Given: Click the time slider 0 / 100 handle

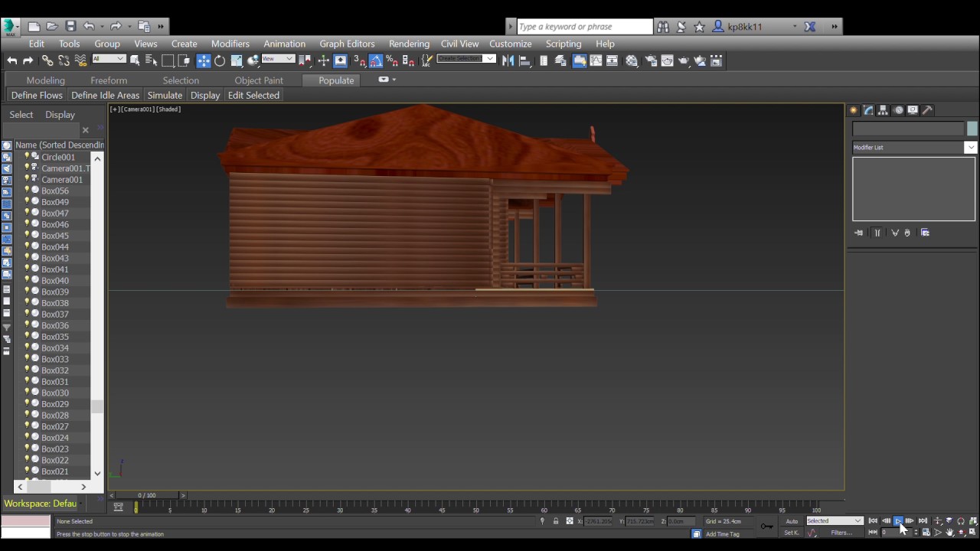Looking at the screenshot, I should click(146, 495).
